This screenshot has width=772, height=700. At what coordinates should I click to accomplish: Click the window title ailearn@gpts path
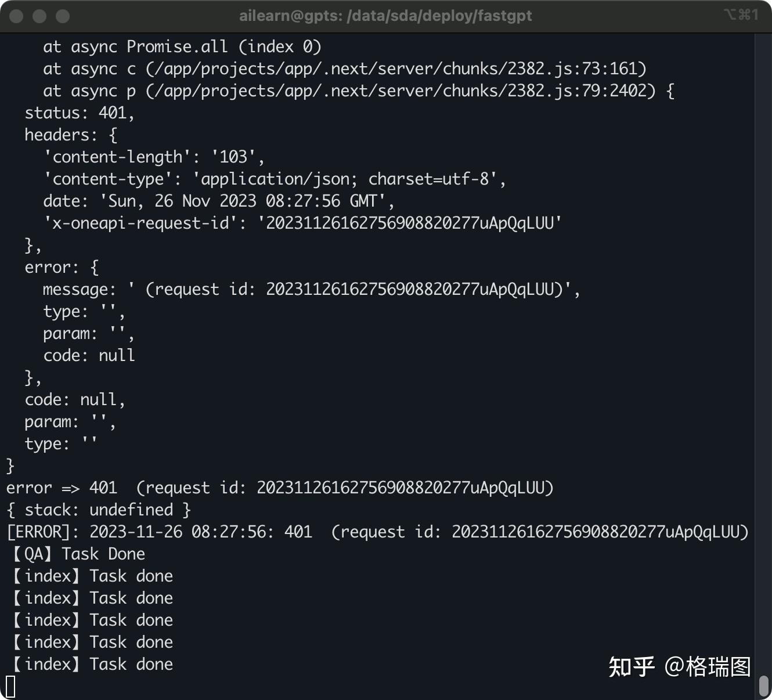(x=385, y=16)
